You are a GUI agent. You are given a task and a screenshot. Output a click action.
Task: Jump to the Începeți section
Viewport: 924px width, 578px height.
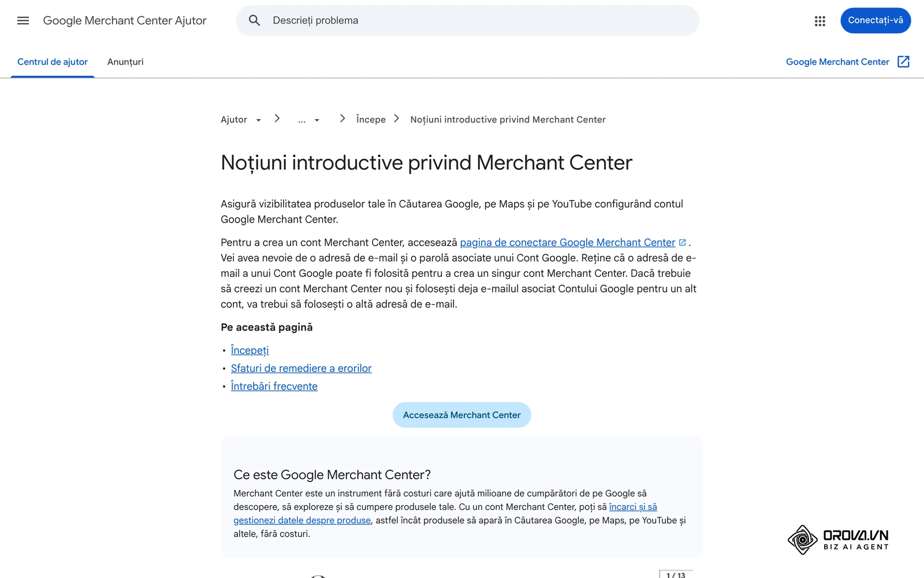coord(249,350)
